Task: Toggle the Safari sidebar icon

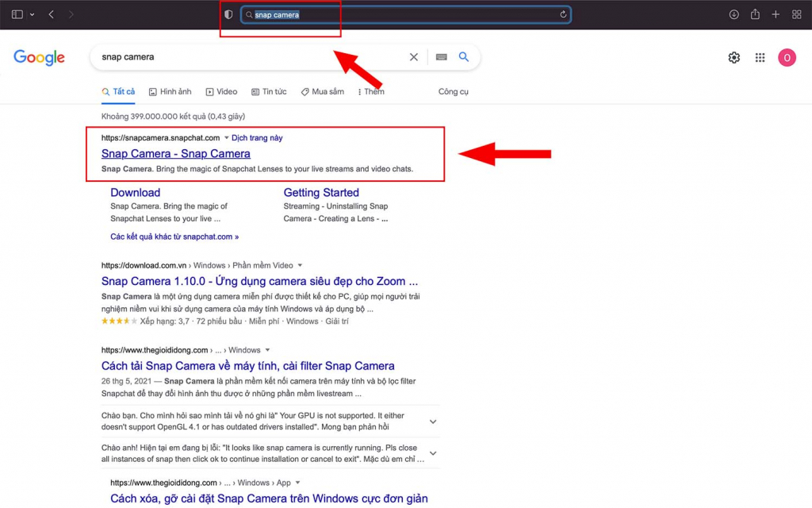Action: pyautogui.click(x=17, y=14)
